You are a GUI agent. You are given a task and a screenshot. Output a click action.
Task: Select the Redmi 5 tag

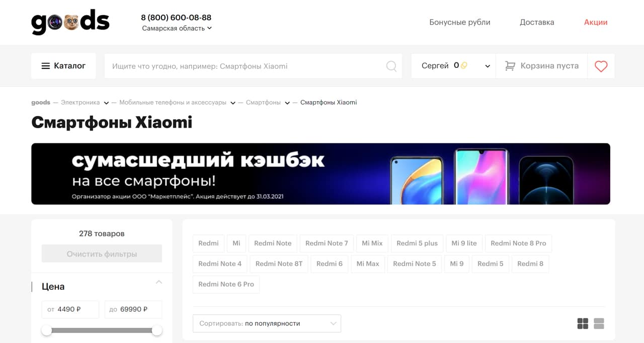[x=491, y=264]
